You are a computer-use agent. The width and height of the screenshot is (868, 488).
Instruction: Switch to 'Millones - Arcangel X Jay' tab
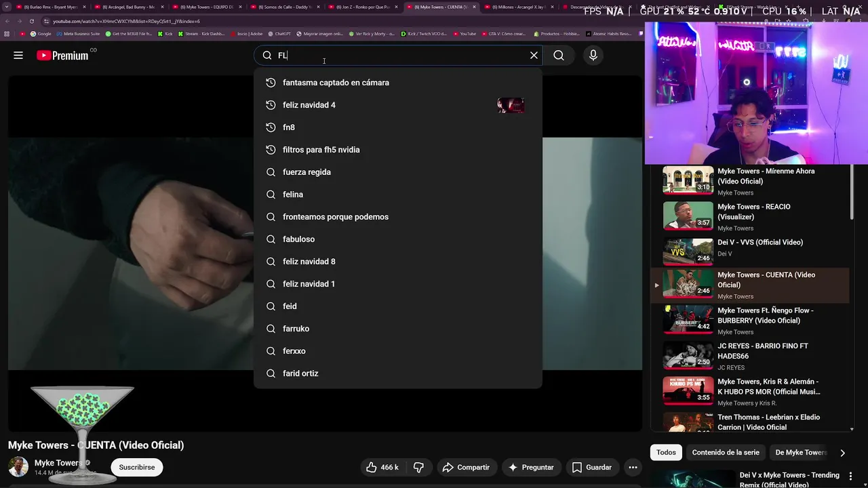(519, 7)
